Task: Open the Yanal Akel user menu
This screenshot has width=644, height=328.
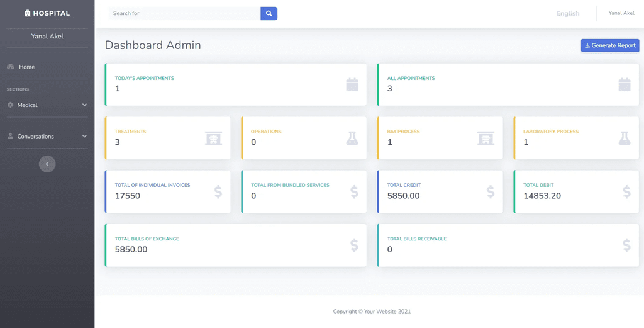Action: (x=621, y=13)
